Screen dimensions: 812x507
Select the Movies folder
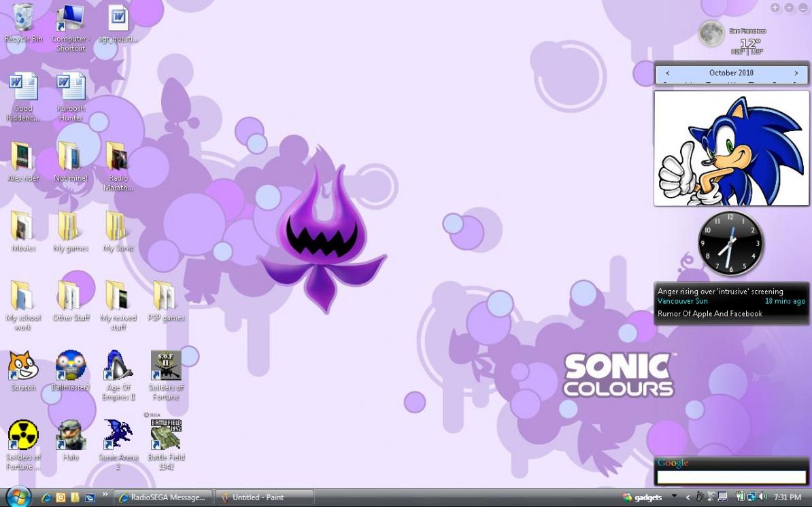pyautogui.click(x=23, y=231)
